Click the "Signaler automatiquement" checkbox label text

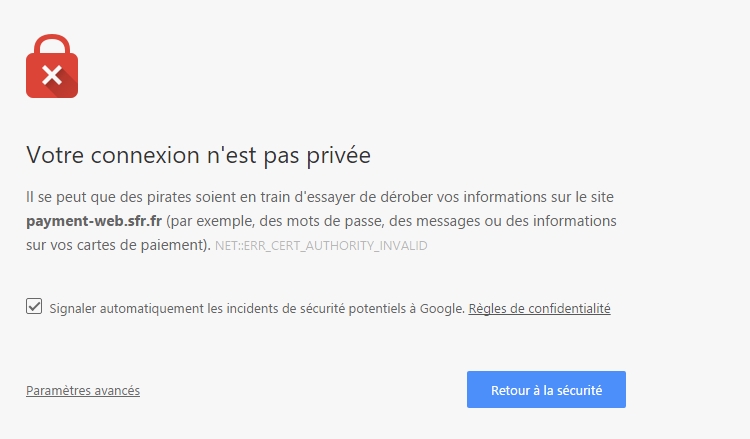(x=257, y=308)
